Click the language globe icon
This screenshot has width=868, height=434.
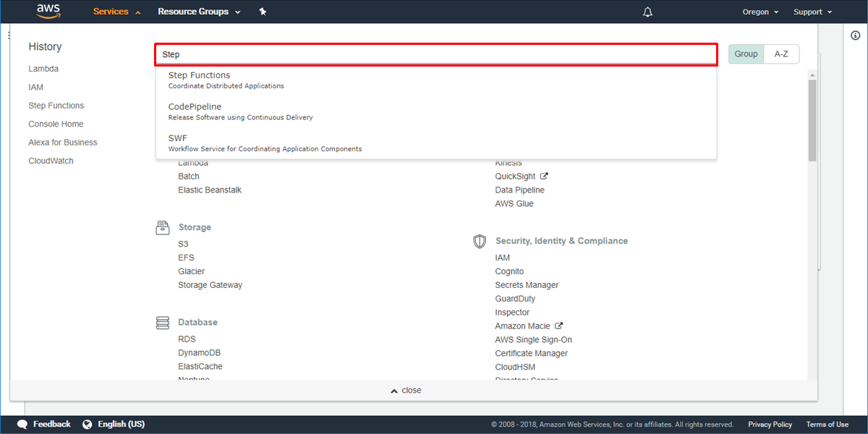(x=88, y=425)
